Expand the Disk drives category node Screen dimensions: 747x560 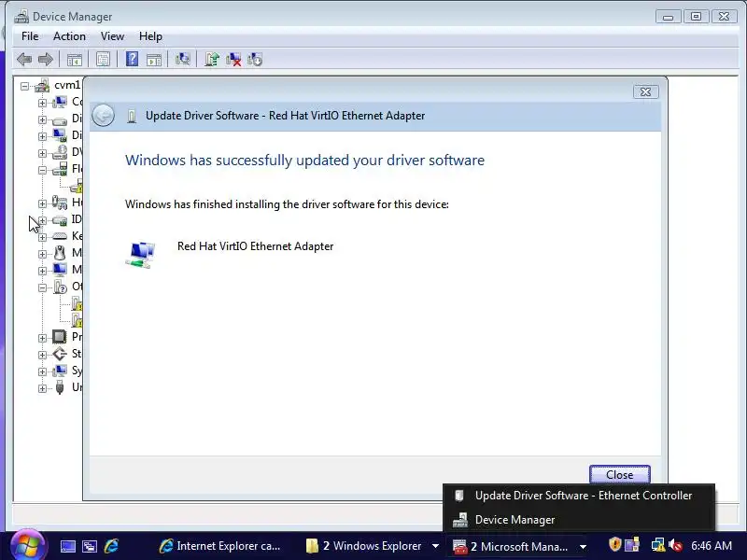coord(42,119)
